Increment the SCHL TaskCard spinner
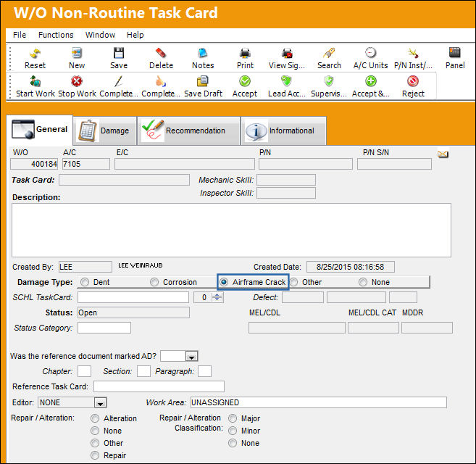The height and width of the screenshot is (464, 476). 217,295
